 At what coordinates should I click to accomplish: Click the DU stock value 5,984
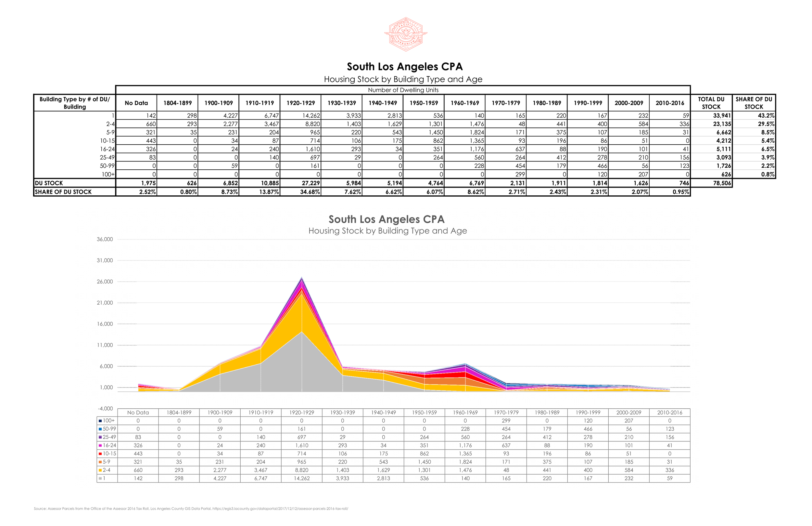(353, 183)
